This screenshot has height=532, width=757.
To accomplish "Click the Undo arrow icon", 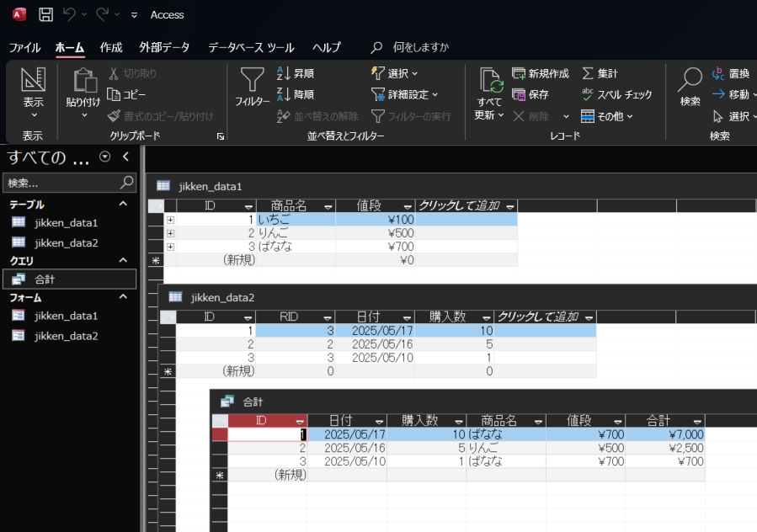I will coord(70,14).
